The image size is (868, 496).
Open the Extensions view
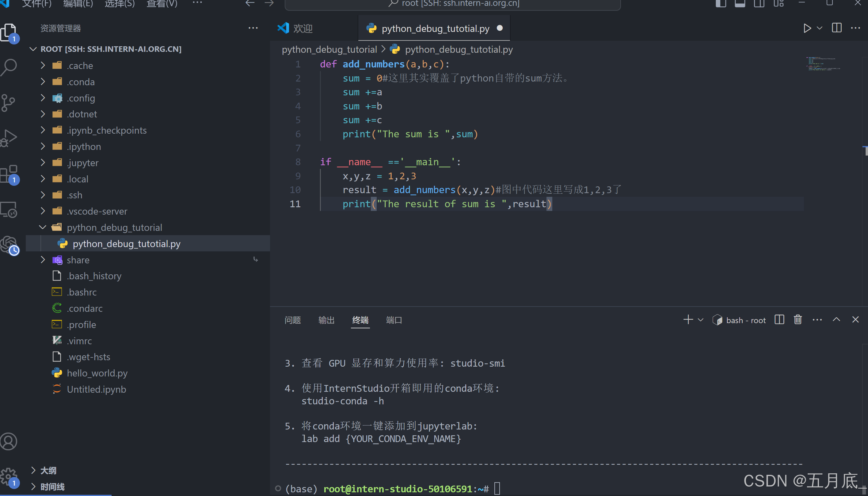tap(9, 174)
